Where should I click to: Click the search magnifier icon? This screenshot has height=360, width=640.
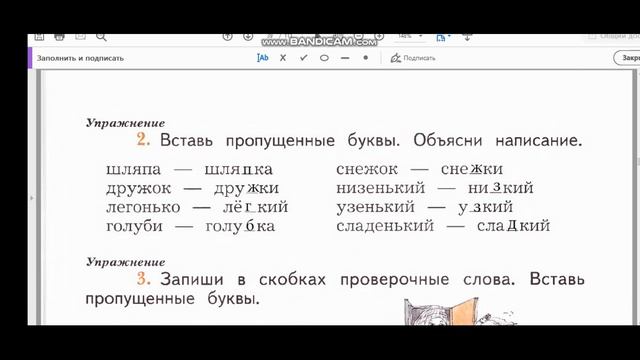[x=101, y=38]
